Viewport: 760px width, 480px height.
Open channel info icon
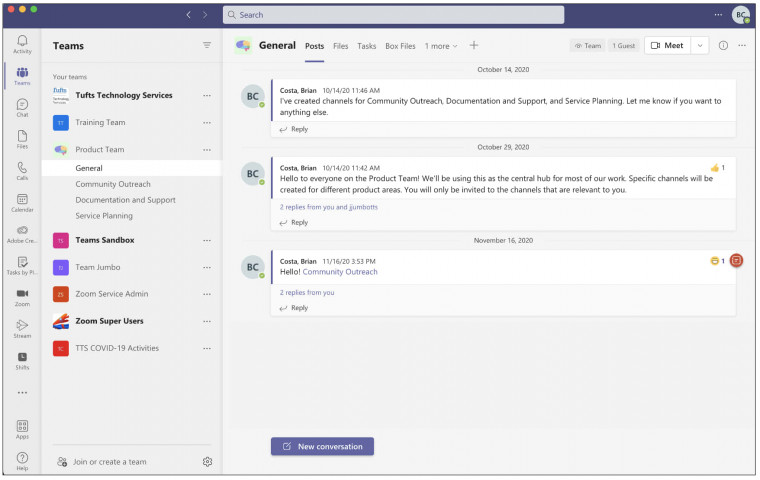tap(723, 45)
